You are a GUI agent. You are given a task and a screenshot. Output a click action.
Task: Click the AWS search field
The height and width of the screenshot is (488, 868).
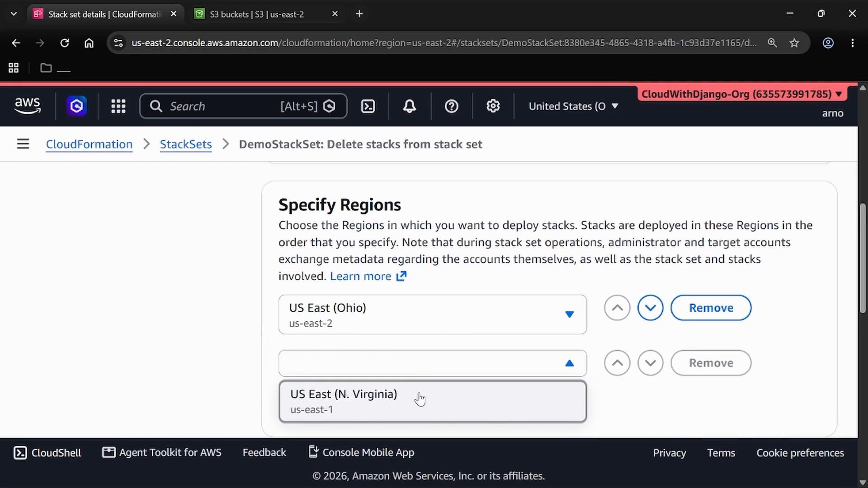tap(243, 106)
